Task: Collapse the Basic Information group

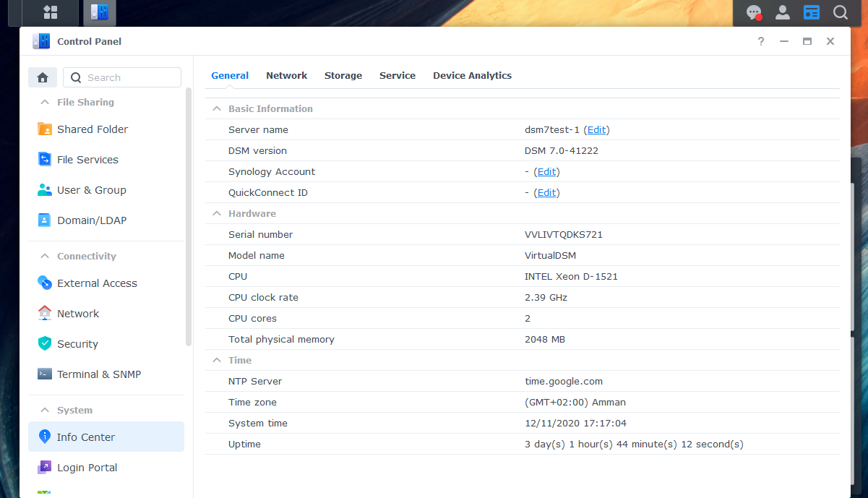Action: 216,108
